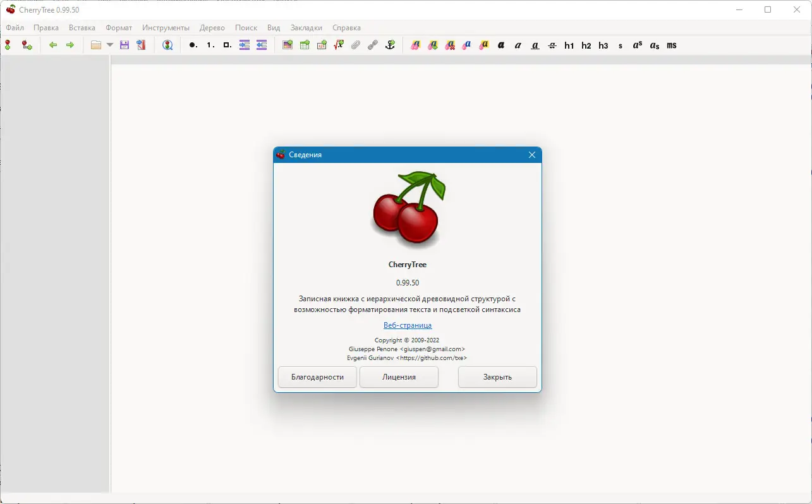Insert an image from the toolbar
Screen dimensions: 812x504
(x=288, y=45)
